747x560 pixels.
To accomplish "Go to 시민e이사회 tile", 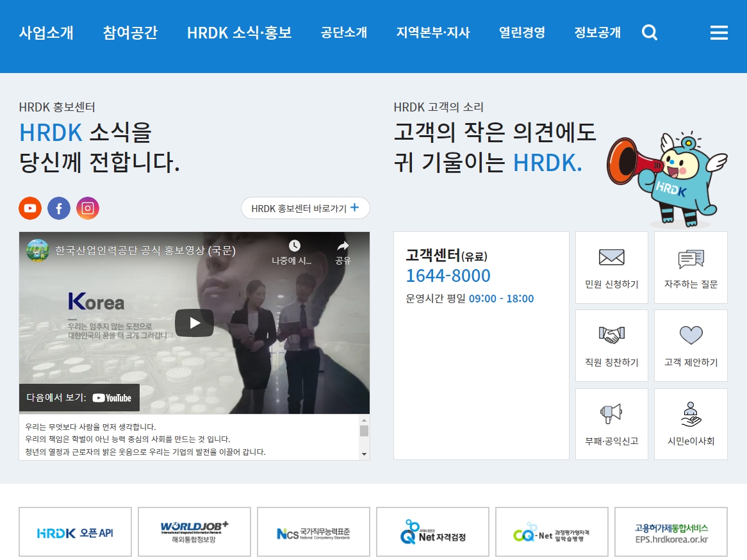I will pos(691,424).
